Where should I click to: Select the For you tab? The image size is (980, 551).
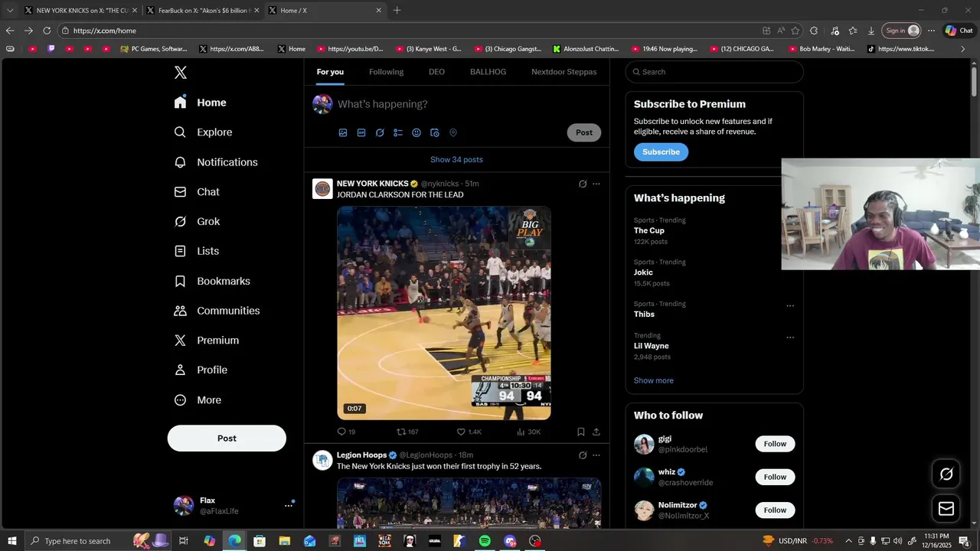click(x=330, y=72)
